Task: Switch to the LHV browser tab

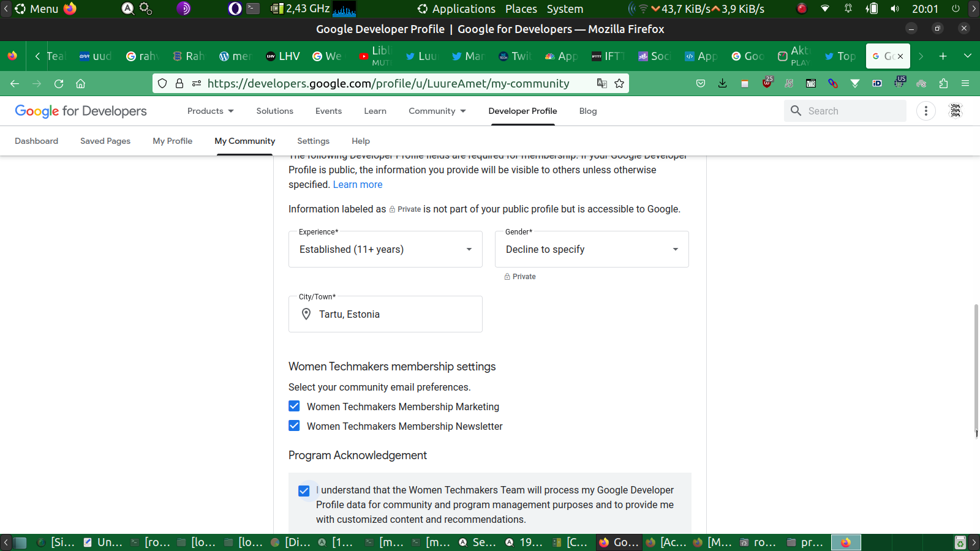Action: 282,56
